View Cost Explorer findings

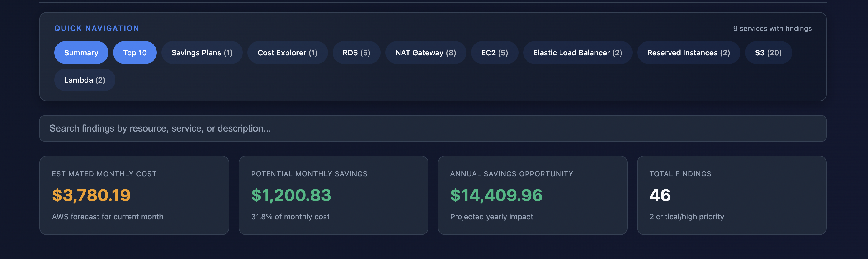tap(287, 53)
